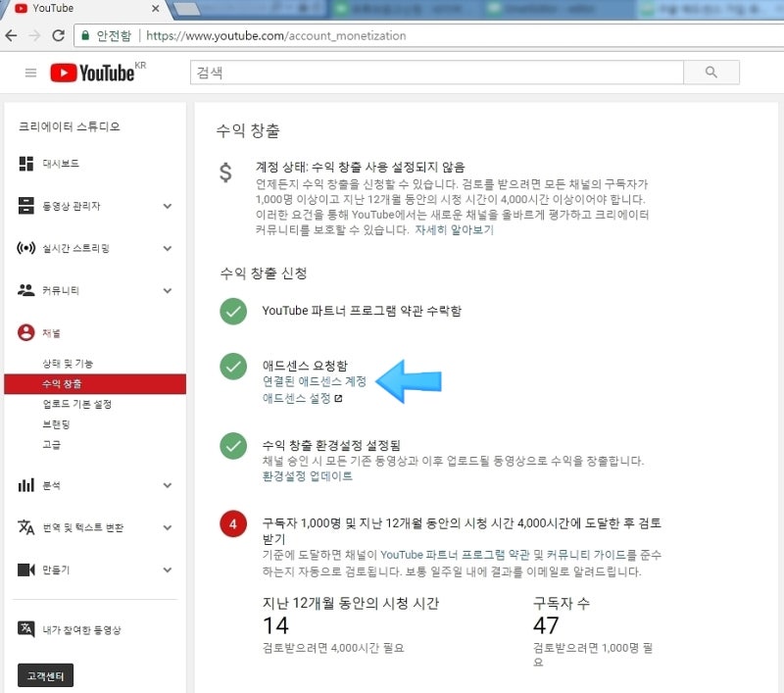Click the 구독자 수 label

[562, 604]
